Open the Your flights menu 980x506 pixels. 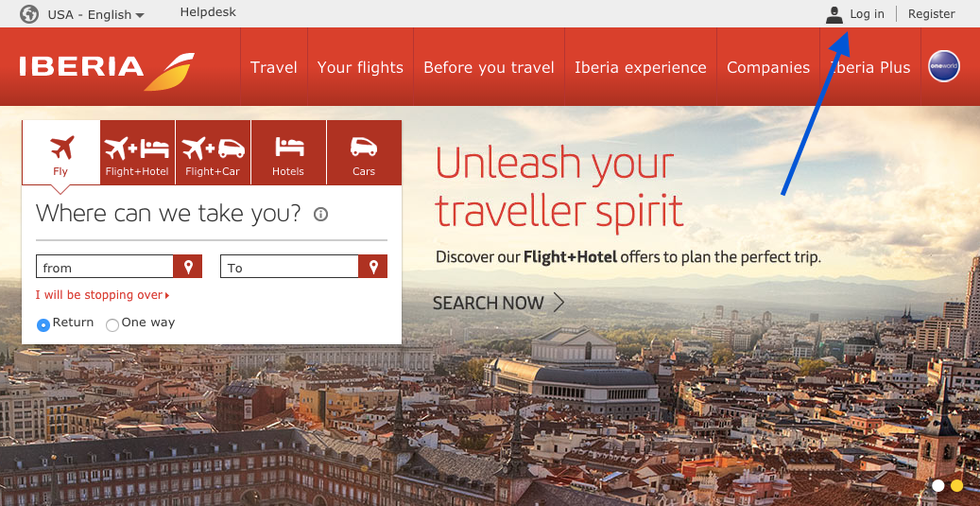360,67
